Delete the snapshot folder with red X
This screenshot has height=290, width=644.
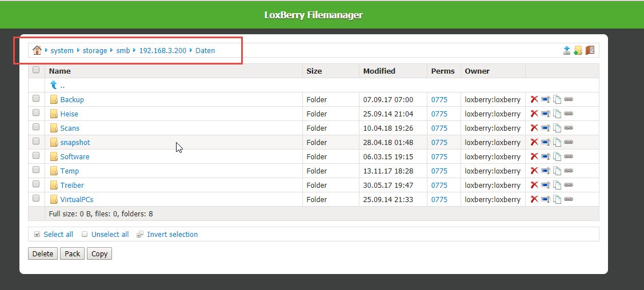coord(534,142)
